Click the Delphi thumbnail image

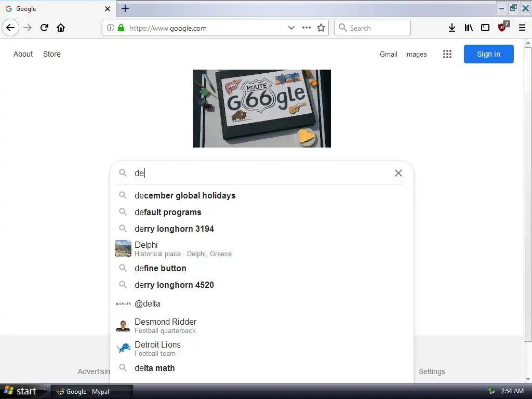pos(123,248)
